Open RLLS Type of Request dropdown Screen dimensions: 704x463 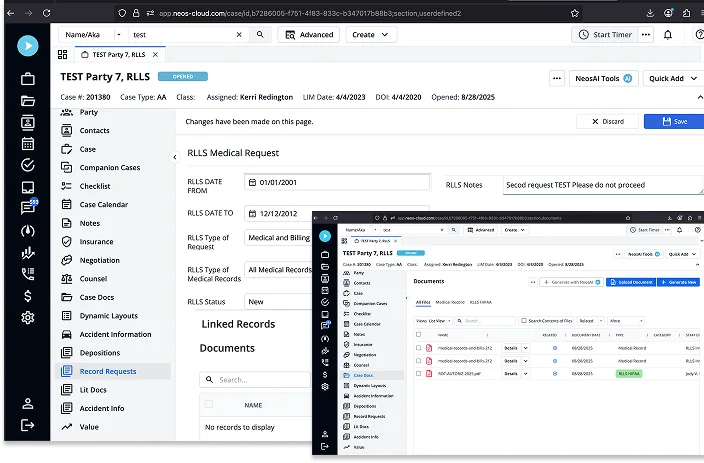tap(279, 238)
